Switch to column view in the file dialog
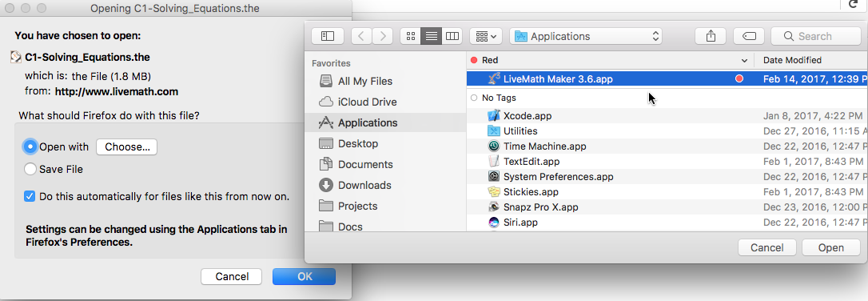 452,36
